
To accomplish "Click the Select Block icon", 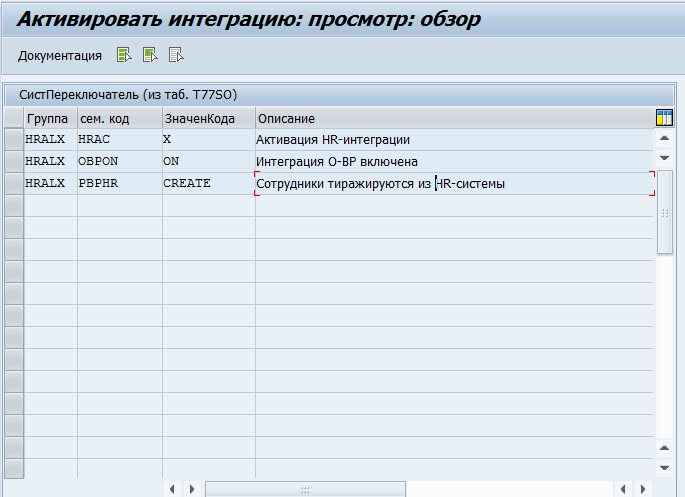I will pos(150,55).
